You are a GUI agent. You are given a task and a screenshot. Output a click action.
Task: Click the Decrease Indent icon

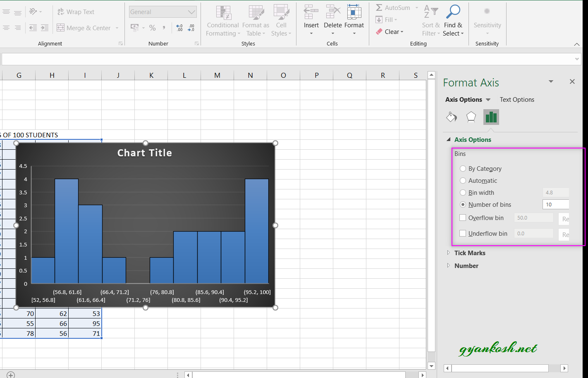tap(33, 28)
